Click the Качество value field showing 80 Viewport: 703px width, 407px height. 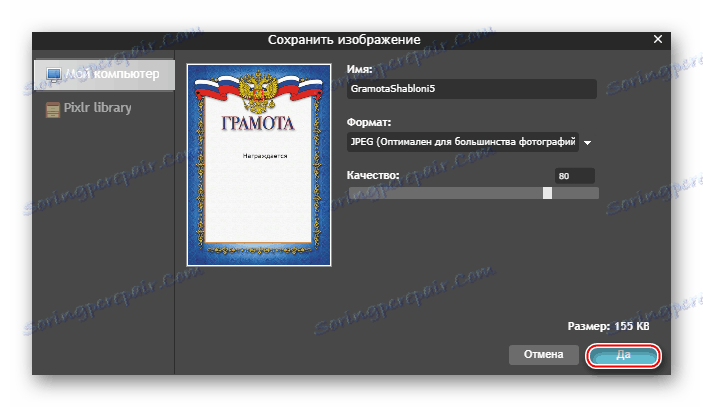(x=575, y=176)
